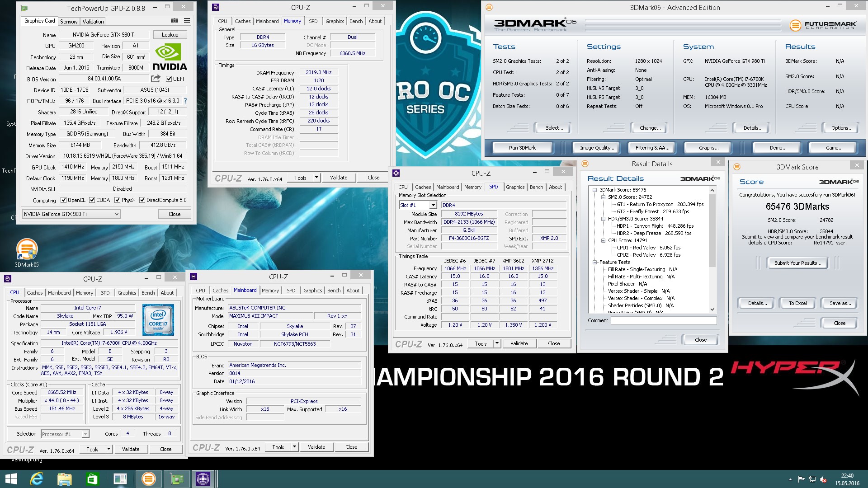Screen dimensions: 868x488
Task: Click the taskbar icon right of Store
Action: coord(120,479)
